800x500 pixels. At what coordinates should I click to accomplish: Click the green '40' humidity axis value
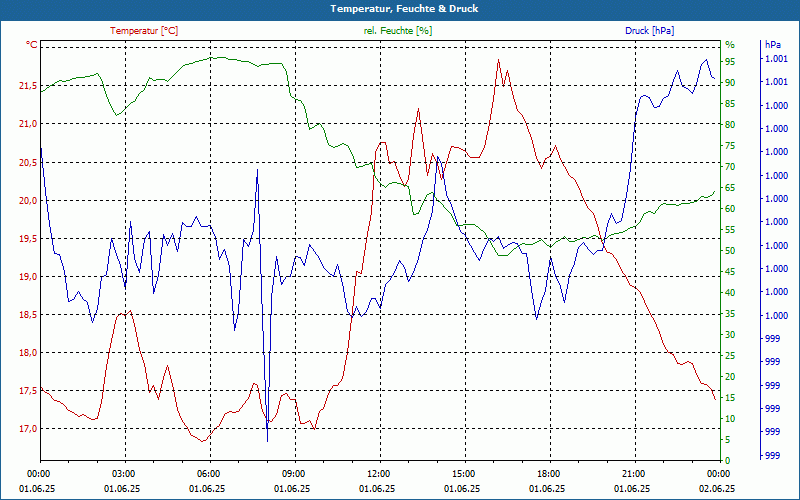pos(730,293)
